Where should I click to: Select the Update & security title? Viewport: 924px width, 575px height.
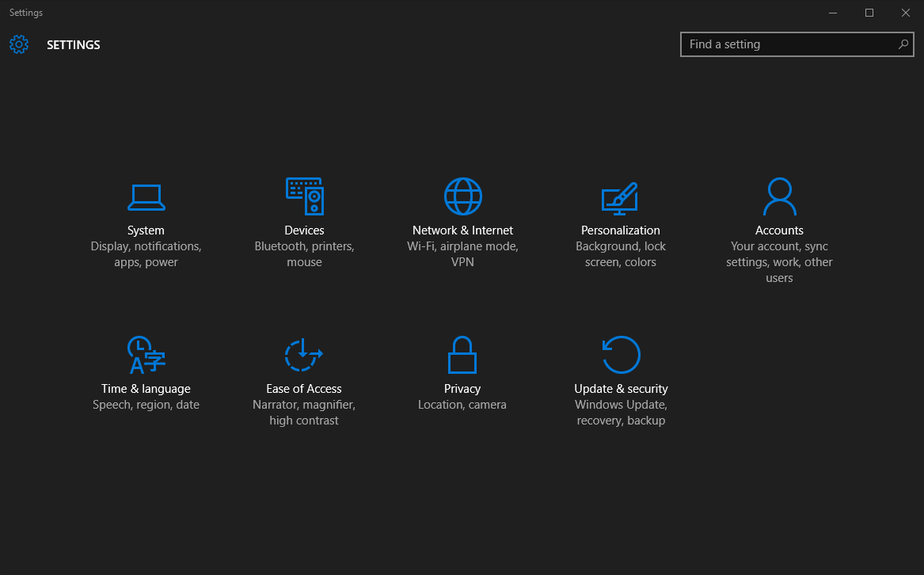point(621,389)
